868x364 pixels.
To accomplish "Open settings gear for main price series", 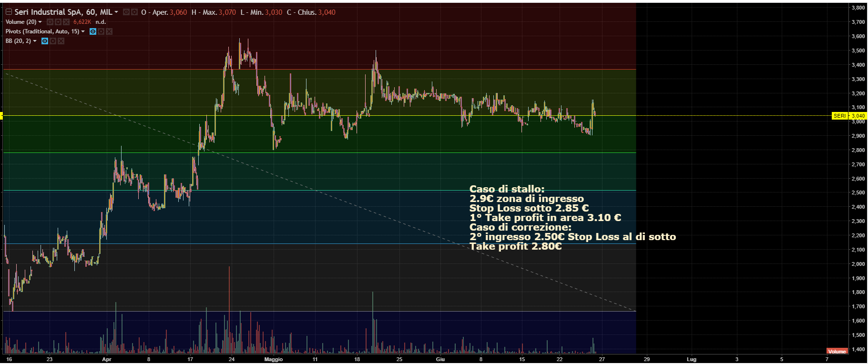I will pos(134,12).
